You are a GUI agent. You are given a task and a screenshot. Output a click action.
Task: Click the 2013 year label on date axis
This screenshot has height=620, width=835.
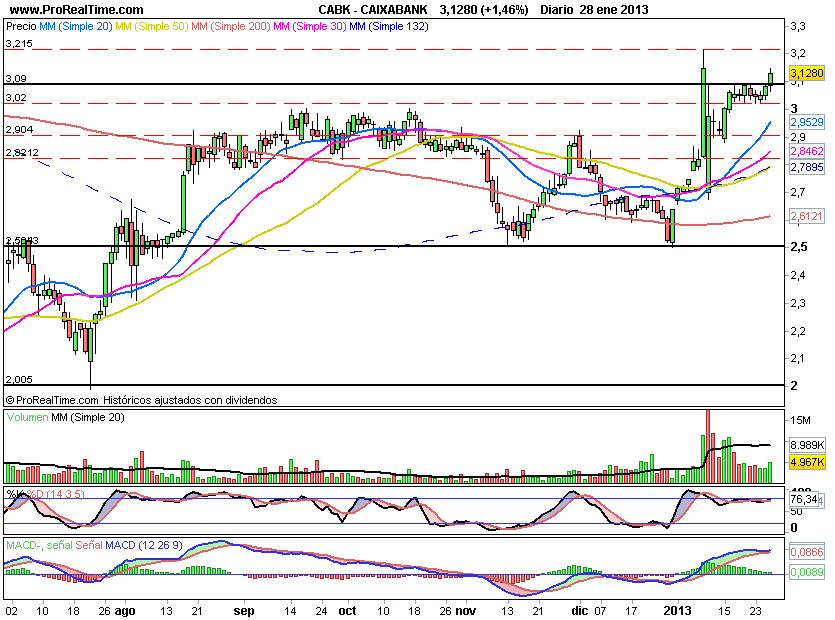click(x=677, y=610)
